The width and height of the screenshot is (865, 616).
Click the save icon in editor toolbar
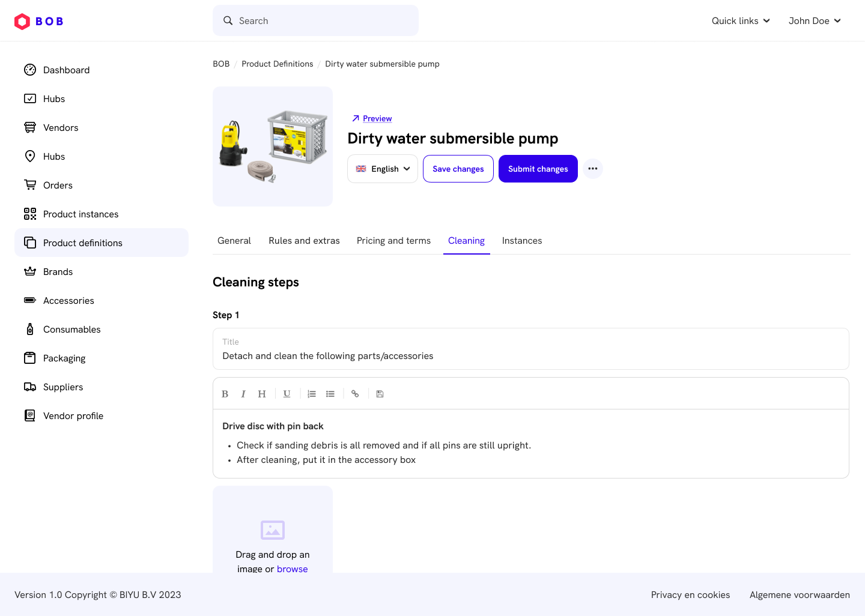coord(380,394)
